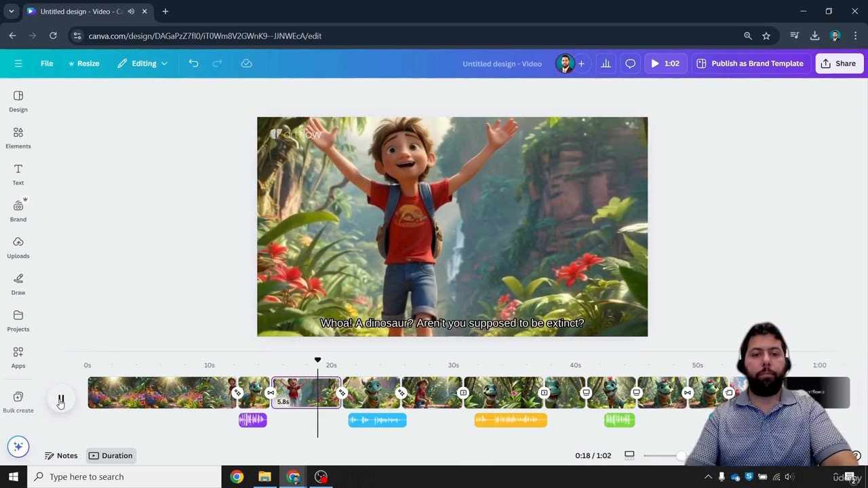Viewport: 868px width, 488px height.
Task: Go back in the browser
Action: click(x=13, y=36)
